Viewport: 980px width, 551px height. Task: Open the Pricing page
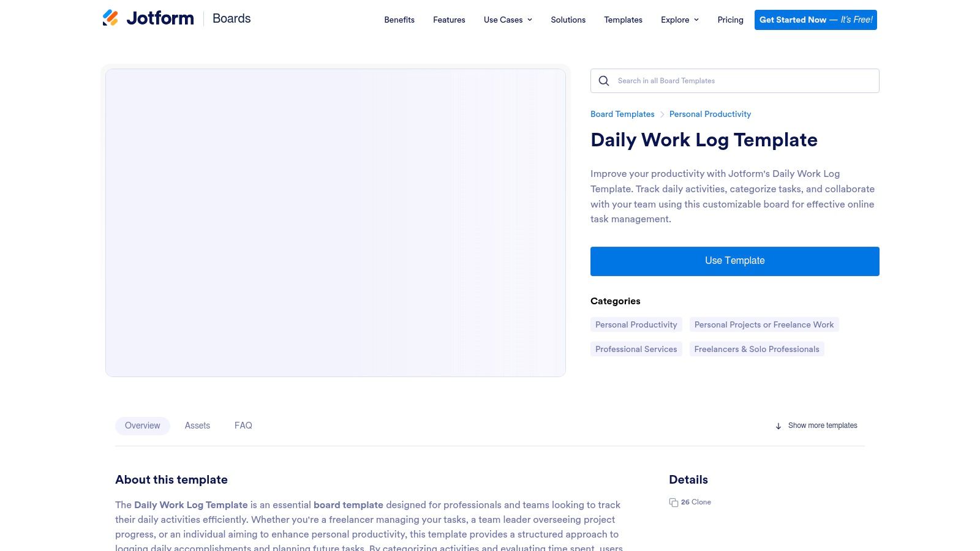coord(730,20)
